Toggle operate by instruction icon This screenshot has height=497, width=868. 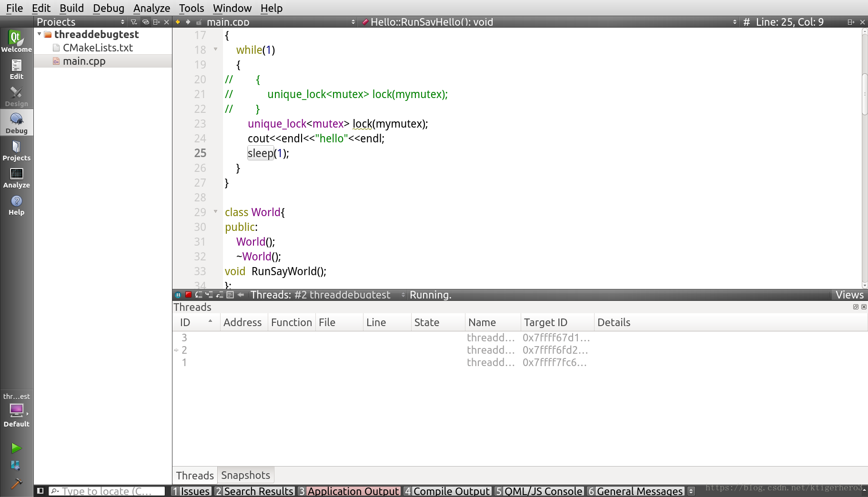tap(230, 295)
